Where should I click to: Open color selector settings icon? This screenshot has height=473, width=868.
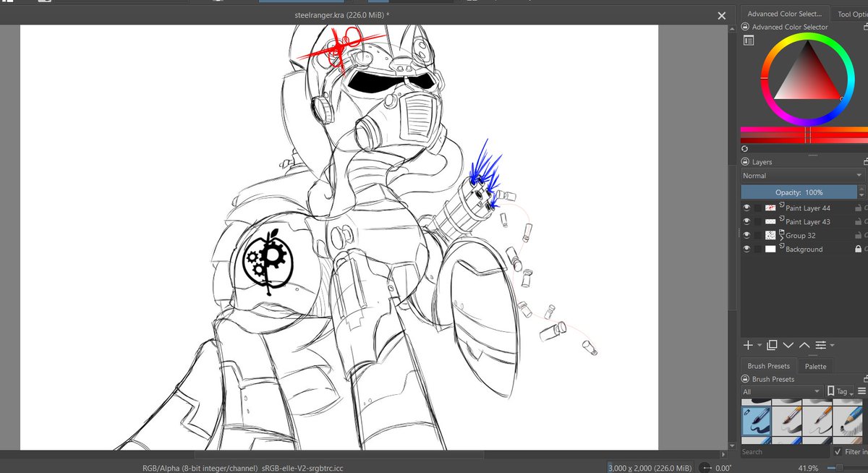point(749,41)
